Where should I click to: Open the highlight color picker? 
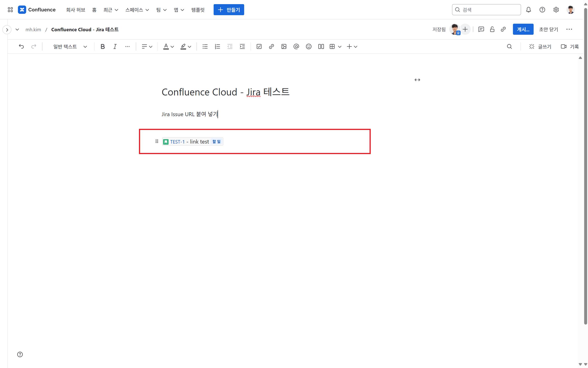pos(186,46)
